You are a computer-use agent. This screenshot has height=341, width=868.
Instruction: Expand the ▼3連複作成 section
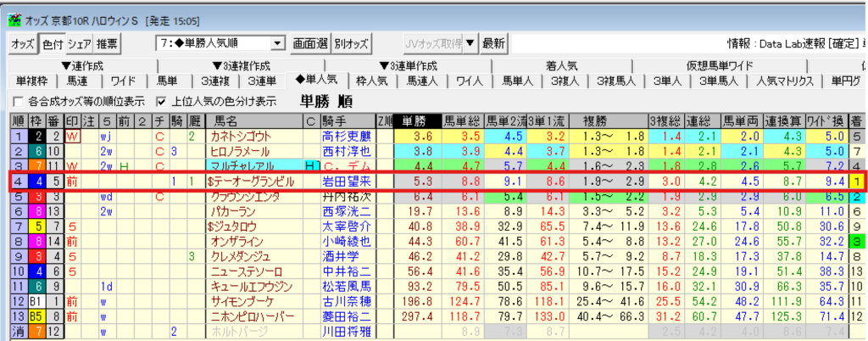241,66
